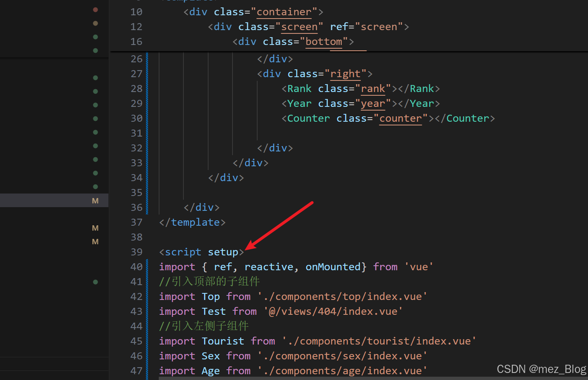Click reactive in the vue import
The height and width of the screenshot is (380, 588).
pos(269,267)
